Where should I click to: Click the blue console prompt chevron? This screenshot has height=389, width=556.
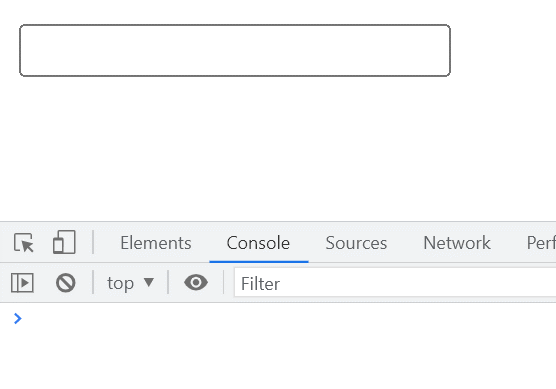pos(18,318)
